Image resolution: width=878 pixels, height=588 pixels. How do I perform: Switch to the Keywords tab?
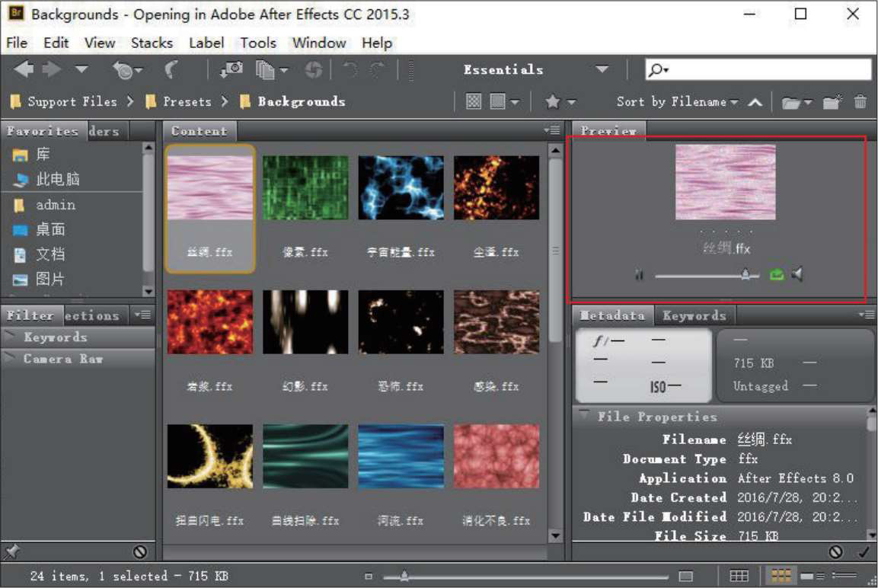(x=693, y=315)
